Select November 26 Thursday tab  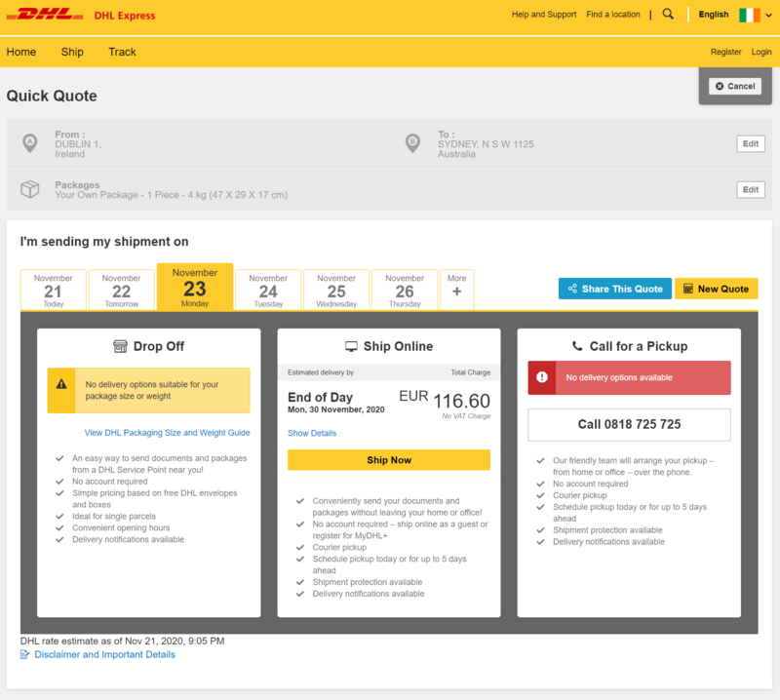[405, 291]
